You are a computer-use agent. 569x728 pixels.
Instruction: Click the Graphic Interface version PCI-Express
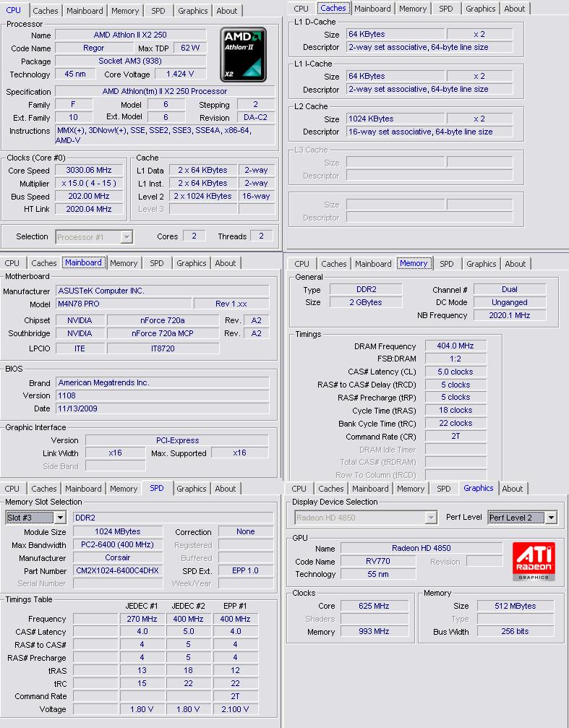(177, 440)
